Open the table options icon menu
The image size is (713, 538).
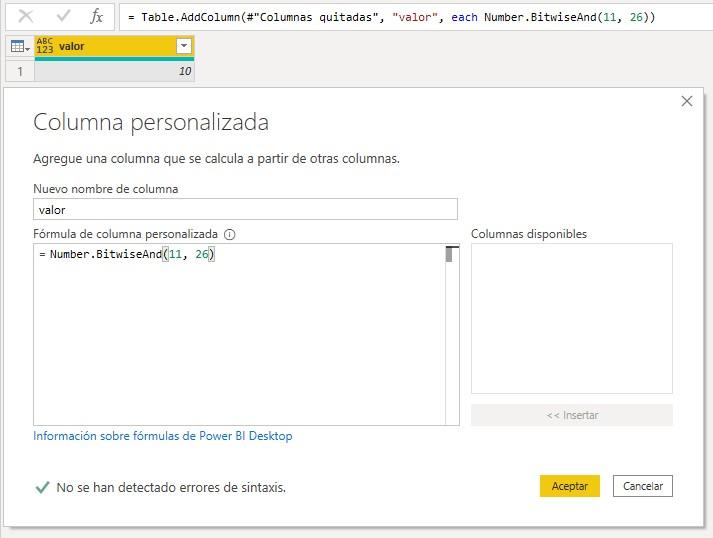coord(20,46)
